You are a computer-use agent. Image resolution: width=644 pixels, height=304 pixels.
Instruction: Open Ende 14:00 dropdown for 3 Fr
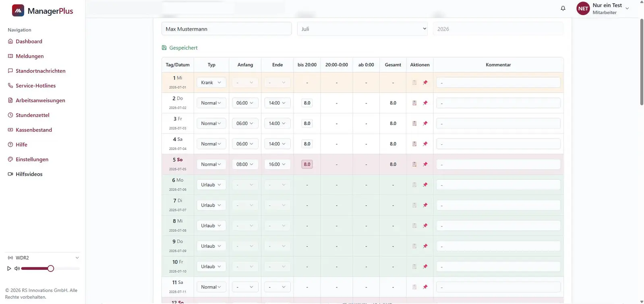[x=277, y=123]
